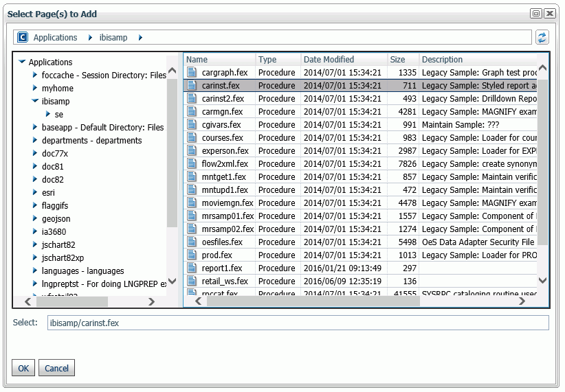This screenshot has height=392, width=565.
Task: Sort by the Date Modified column header
Action: 344,59
